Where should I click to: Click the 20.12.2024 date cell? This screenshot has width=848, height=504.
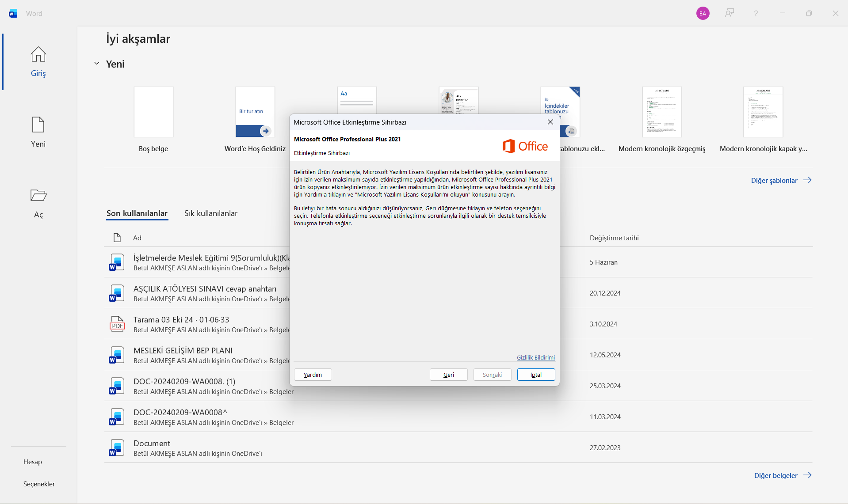[x=605, y=293]
